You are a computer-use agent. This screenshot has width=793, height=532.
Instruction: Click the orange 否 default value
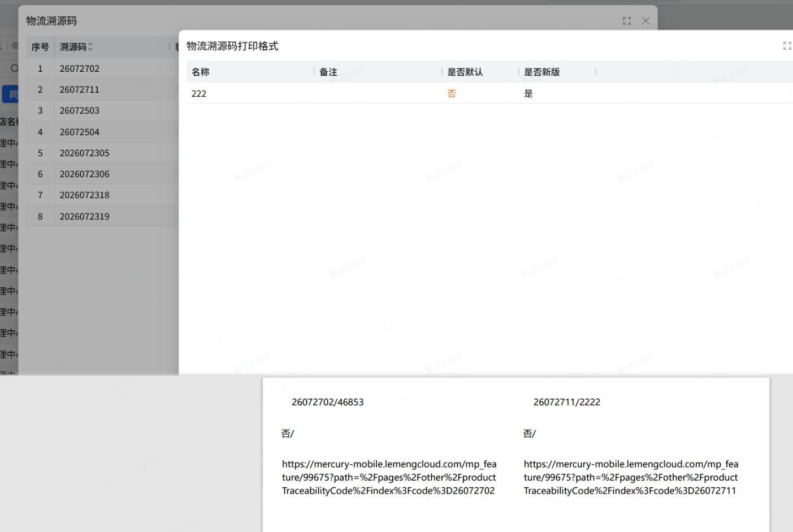[452, 93]
